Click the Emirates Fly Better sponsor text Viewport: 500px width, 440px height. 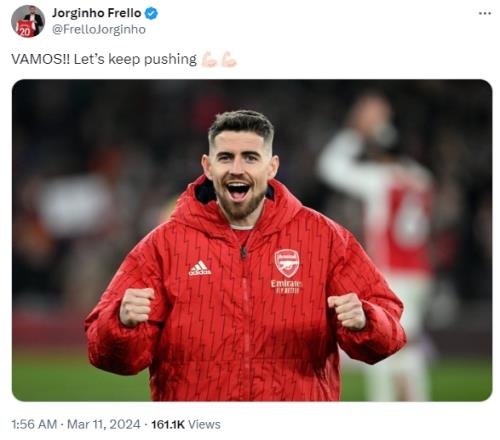click(x=286, y=286)
